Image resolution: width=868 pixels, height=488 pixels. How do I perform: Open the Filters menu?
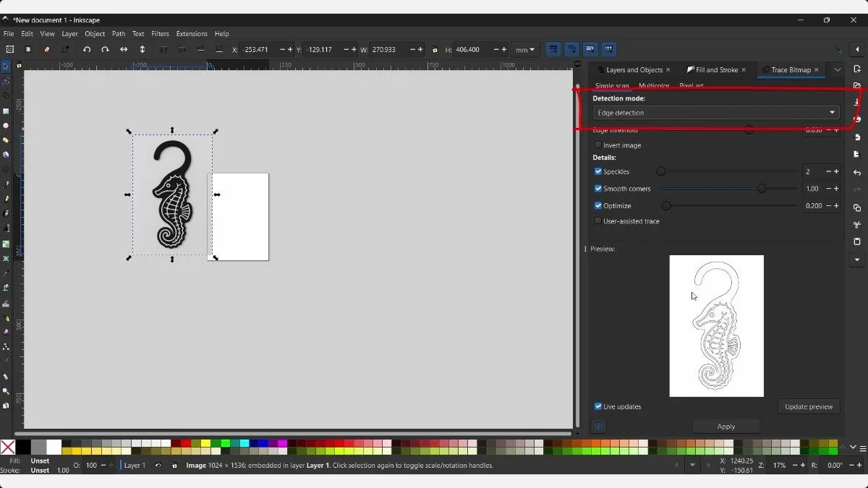tap(160, 34)
